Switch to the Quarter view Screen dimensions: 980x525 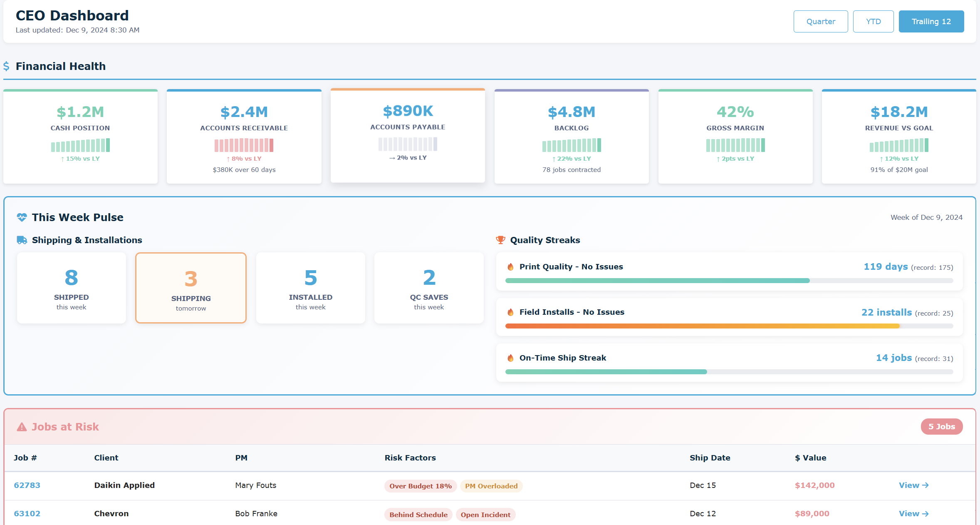[x=820, y=21]
